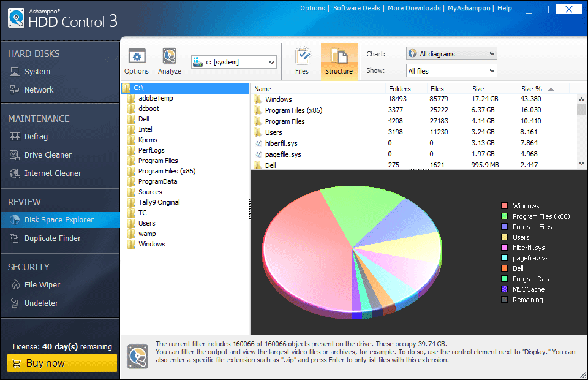Open the Software Deals link
Screen dimensions: 588x380
[x=356, y=8]
